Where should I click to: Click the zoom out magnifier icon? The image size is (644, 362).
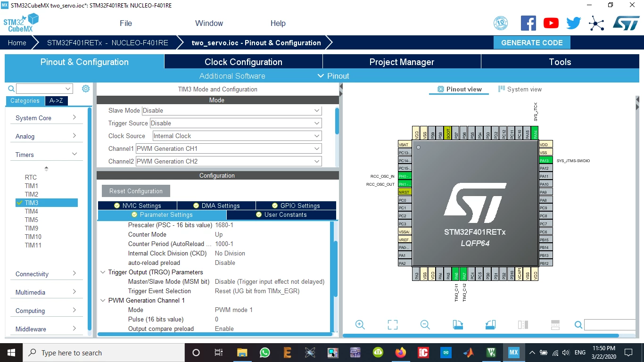425,325
